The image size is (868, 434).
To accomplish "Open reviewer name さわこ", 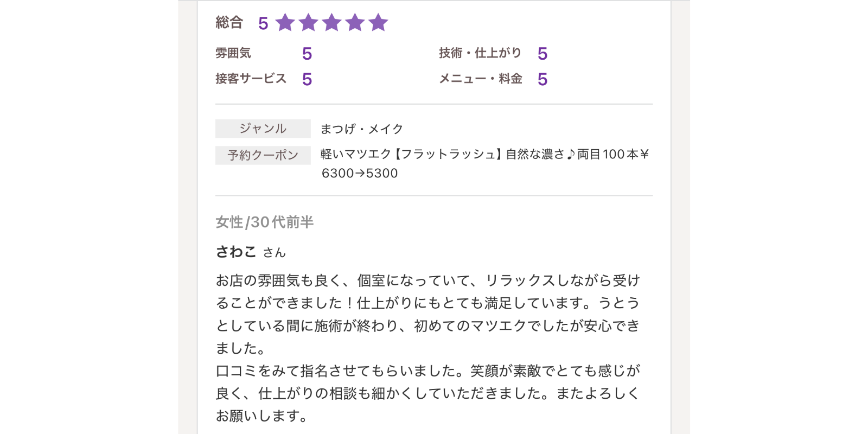I will (x=236, y=252).
